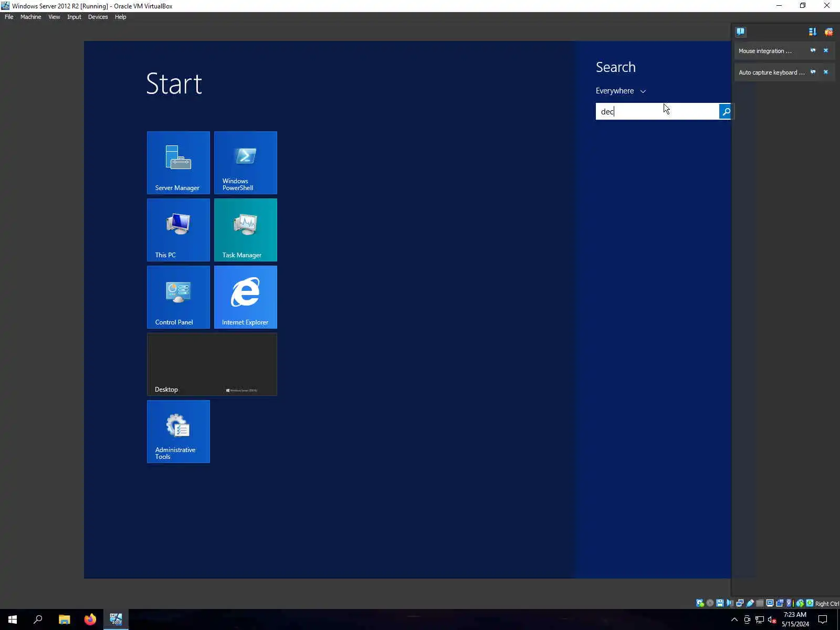Open the clock showing 7:23 AM
Image resolution: width=840 pixels, height=630 pixels.
[795, 619]
